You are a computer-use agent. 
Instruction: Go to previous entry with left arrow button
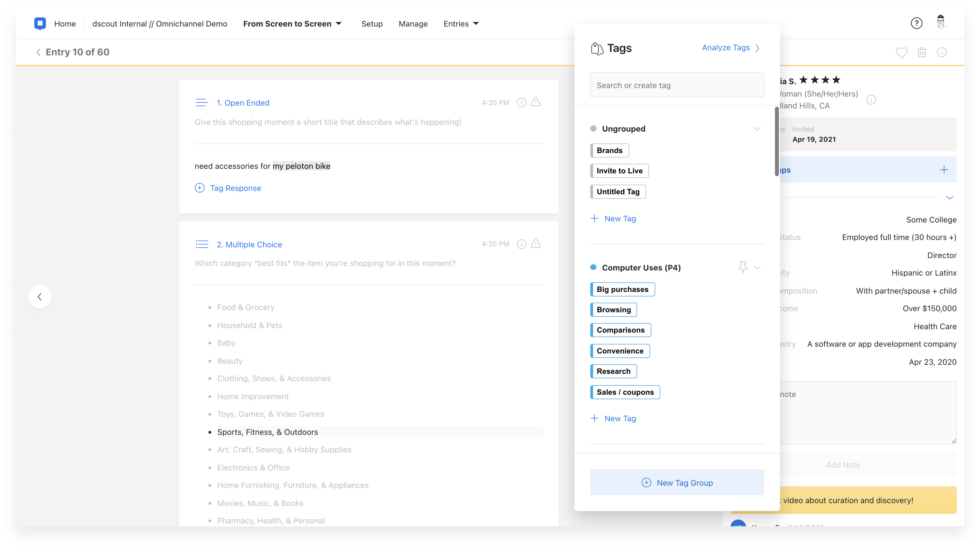click(40, 297)
